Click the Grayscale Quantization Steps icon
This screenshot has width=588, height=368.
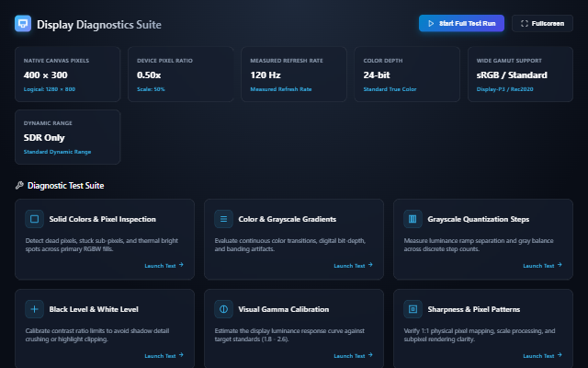coord(413,219)
